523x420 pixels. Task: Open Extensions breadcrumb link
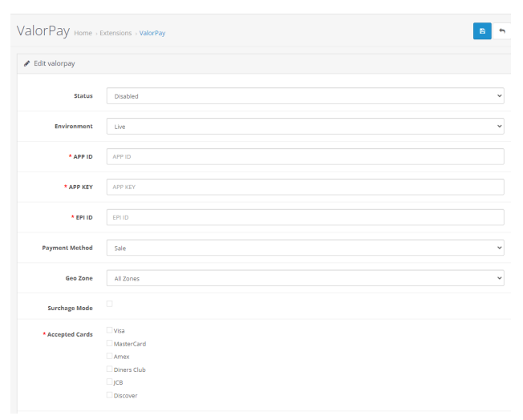pyautogui.click(x=116, y=33)
